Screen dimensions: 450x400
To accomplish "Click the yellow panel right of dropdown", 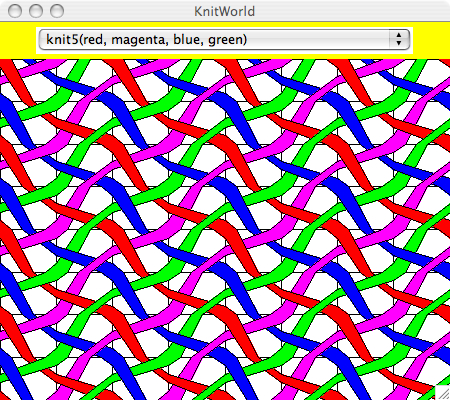I will pyautogui.click(x=431, y=41).
